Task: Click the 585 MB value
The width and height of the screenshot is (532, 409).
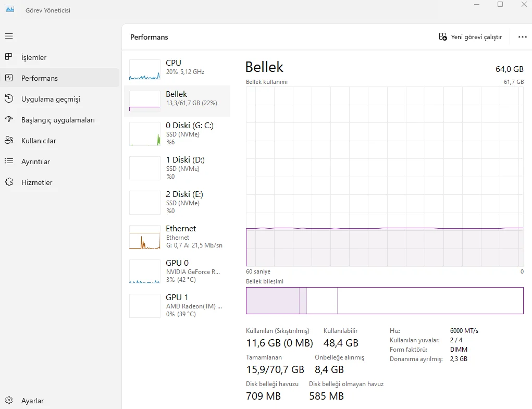Action: point(326,396)
